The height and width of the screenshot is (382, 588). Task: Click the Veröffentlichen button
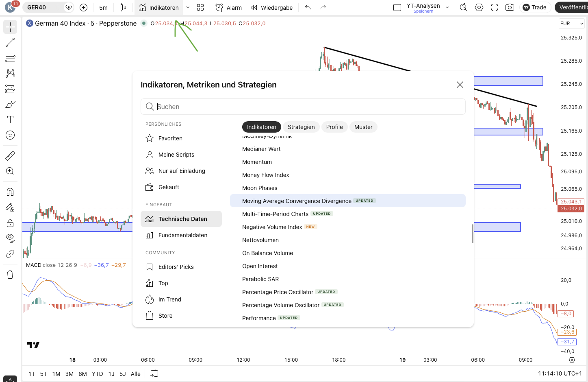pos(571,7)
